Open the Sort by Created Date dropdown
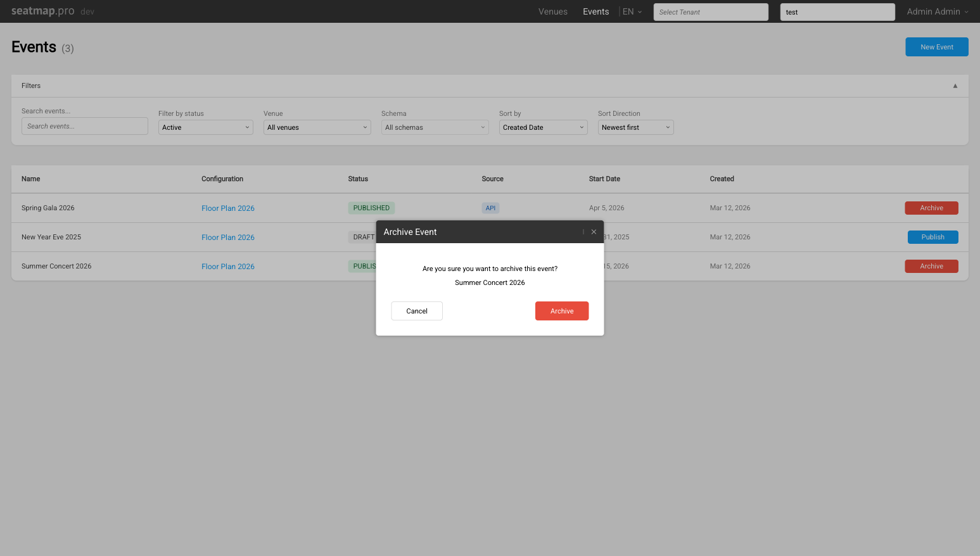980x556 pixels. pyautogui.click(x=543, y=127)
